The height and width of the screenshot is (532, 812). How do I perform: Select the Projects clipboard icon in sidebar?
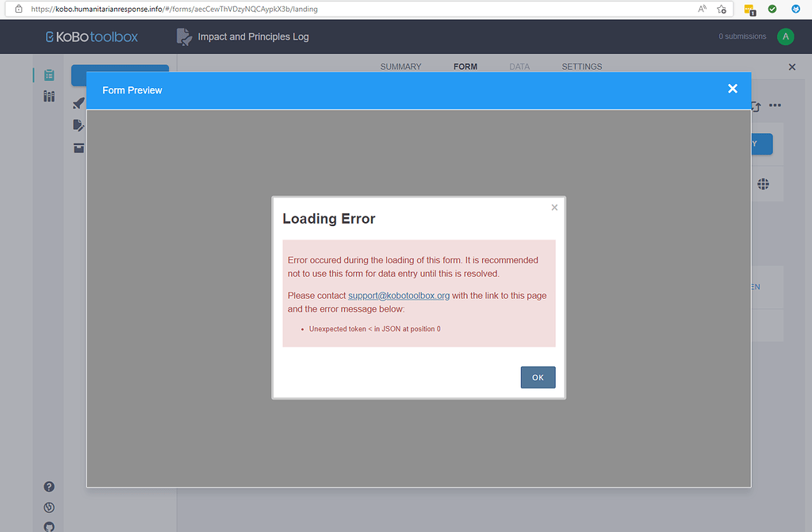coord(48,75)
